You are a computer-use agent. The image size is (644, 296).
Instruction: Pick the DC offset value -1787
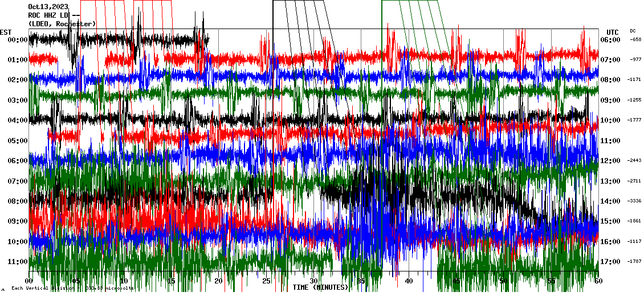coord(634,261)
